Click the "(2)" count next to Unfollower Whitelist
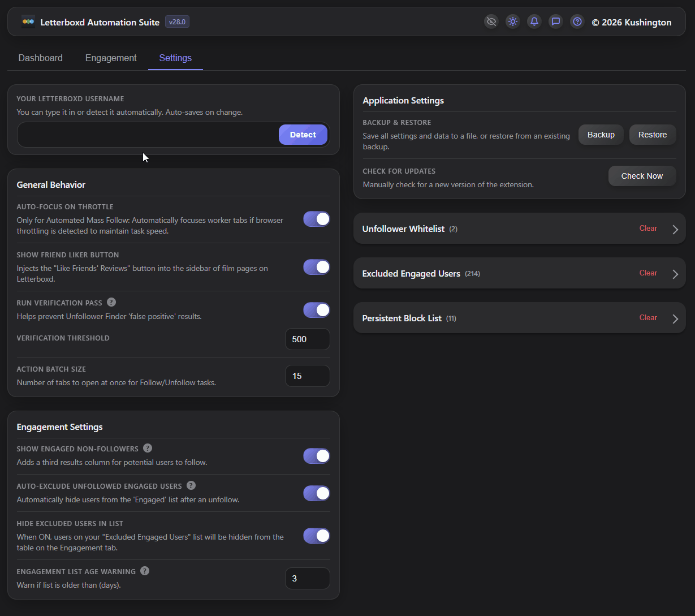The image size is (695, 616). [x=454, y=229]
